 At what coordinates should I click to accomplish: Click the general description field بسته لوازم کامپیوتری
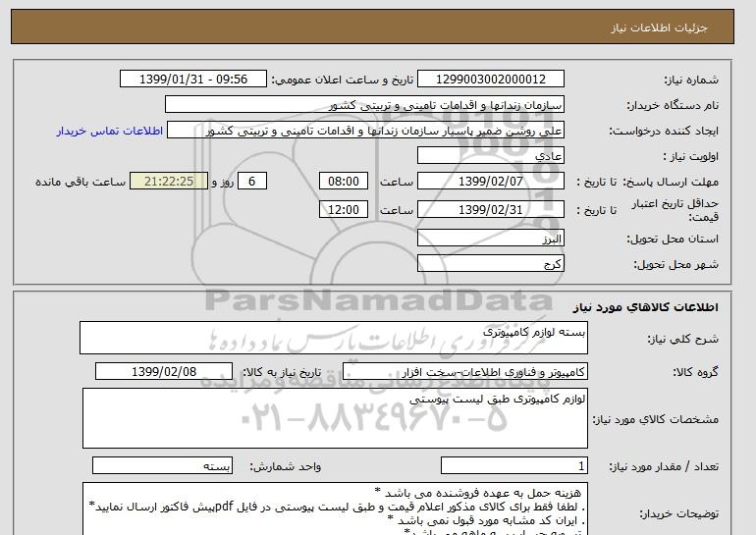tap(334, 338)
